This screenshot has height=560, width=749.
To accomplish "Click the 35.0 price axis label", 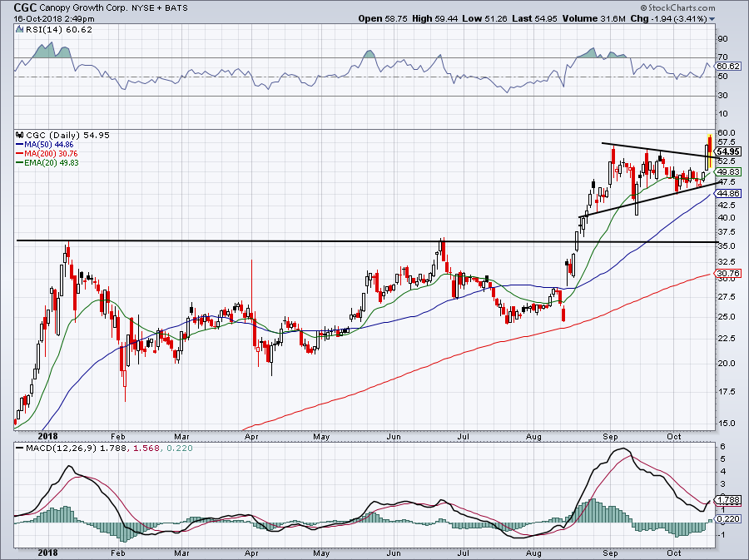I will click(x=726, y=245).
